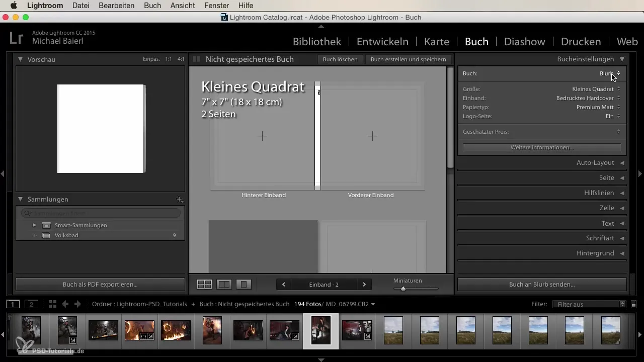Switch to the Entwickeln module
Screen dimensions: 644x362
382,41
